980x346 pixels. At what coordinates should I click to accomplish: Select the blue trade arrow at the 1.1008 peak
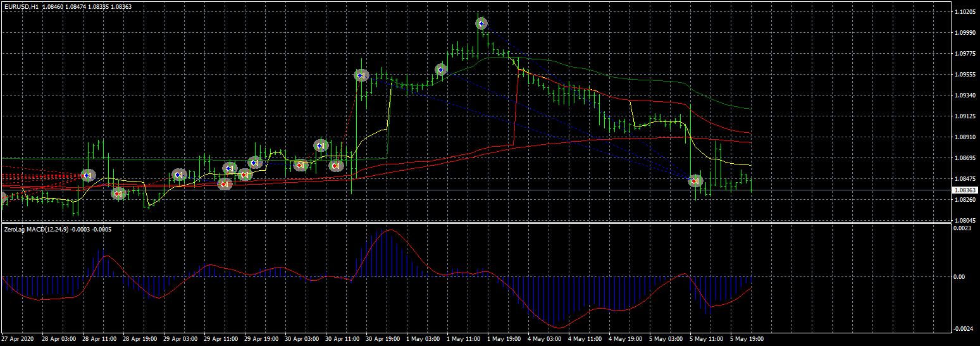481,23
